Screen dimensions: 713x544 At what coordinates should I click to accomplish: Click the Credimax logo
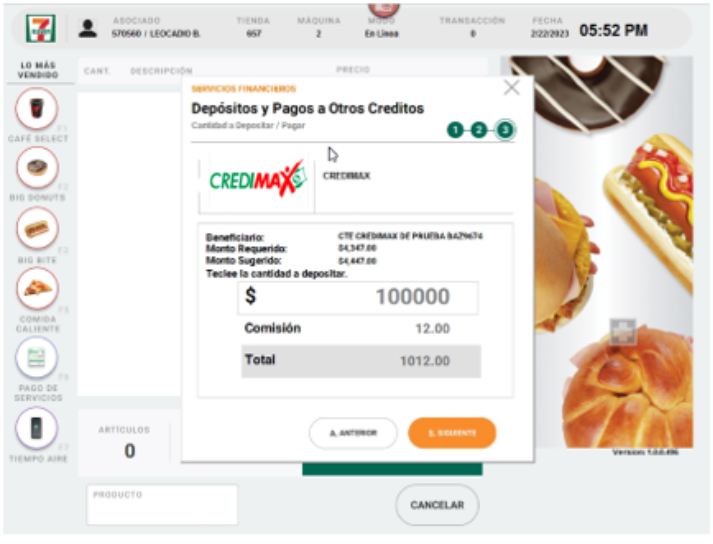coord(257,180)
